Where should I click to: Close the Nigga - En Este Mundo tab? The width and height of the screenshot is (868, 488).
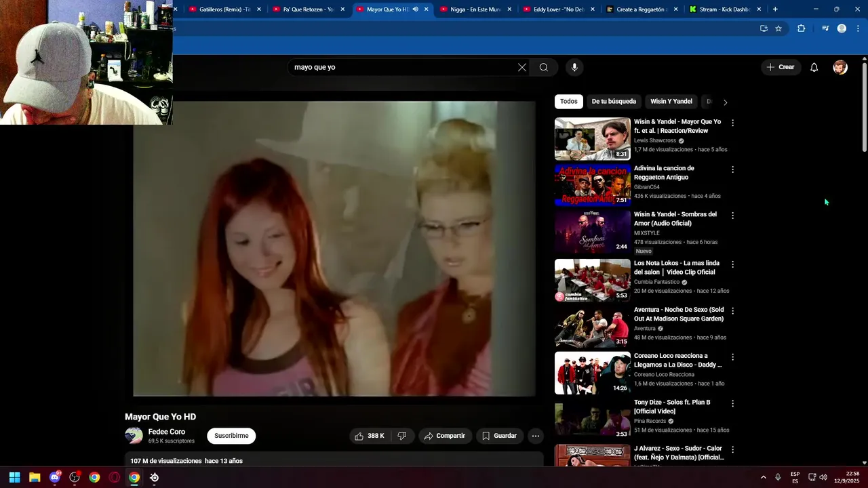(x=509, y=9)
